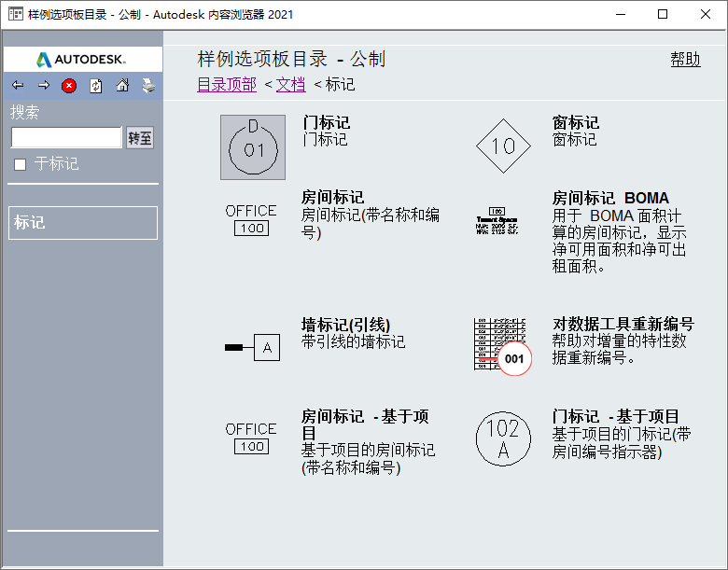Refresh the catalog page icon

coord(95,86)
